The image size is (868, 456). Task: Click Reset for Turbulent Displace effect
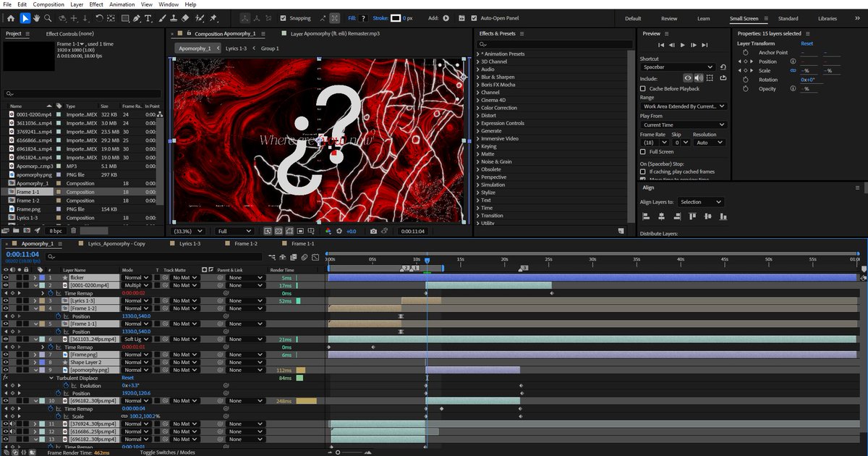point(127,378)
